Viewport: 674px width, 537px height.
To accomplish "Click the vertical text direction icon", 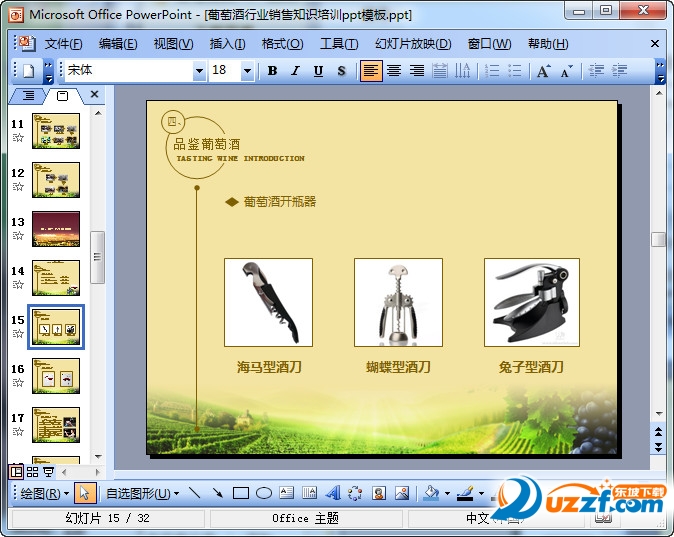I will pyautogui.click(x=463, y=71).
